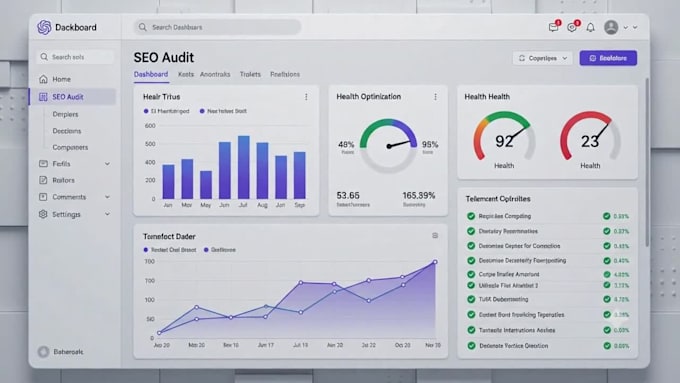Screen dimensions: 680x383
Task: Toggle second Tonefoct Dader legend series
Action: (206, 250)
